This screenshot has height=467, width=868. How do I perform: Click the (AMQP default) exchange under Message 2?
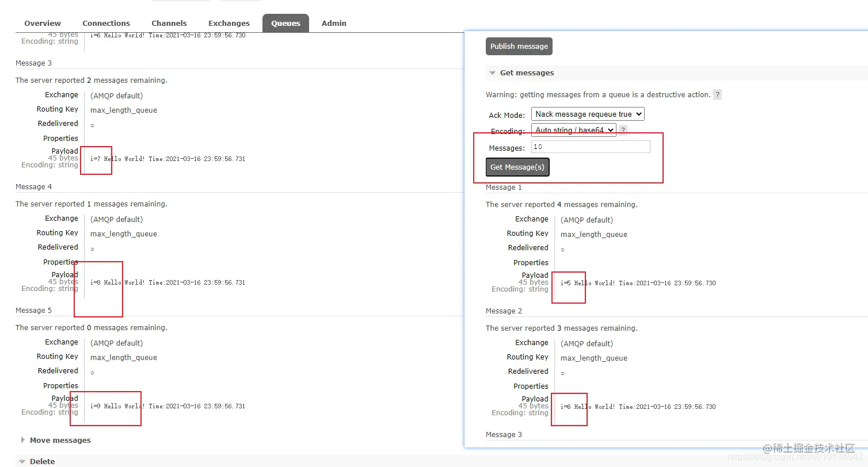(587, 344)
